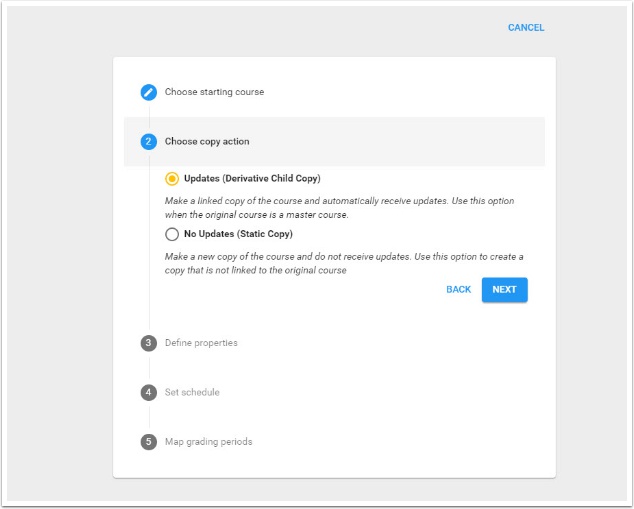Cancel the course copy wizard

click(x=525, y=28)
